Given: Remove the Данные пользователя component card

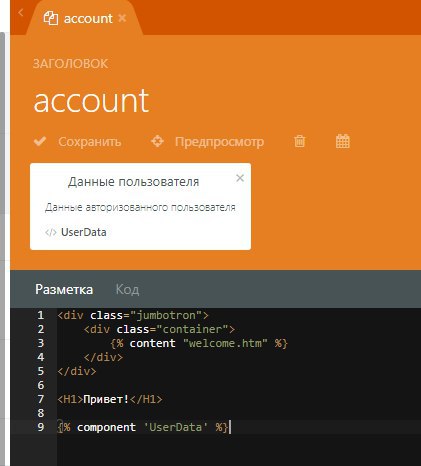Looking at the screenshot, I should [240, 178].
